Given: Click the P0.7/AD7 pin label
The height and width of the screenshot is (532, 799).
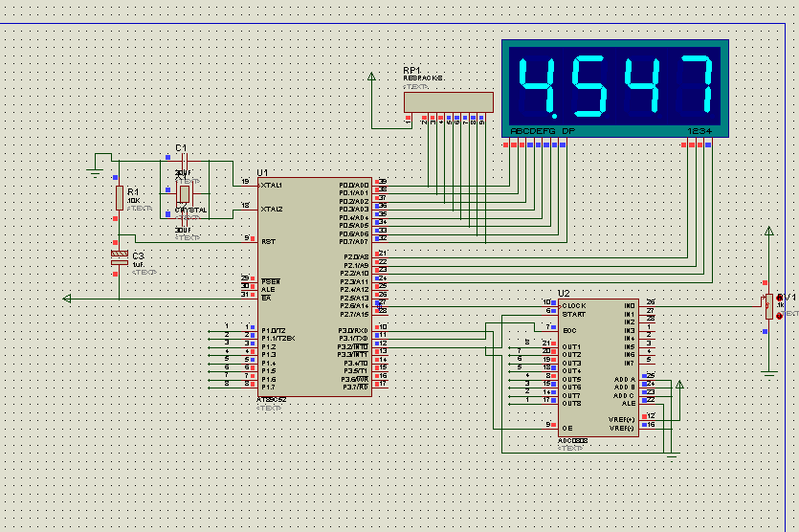Looking at the screenshot, I should click(x=354, y=241).
